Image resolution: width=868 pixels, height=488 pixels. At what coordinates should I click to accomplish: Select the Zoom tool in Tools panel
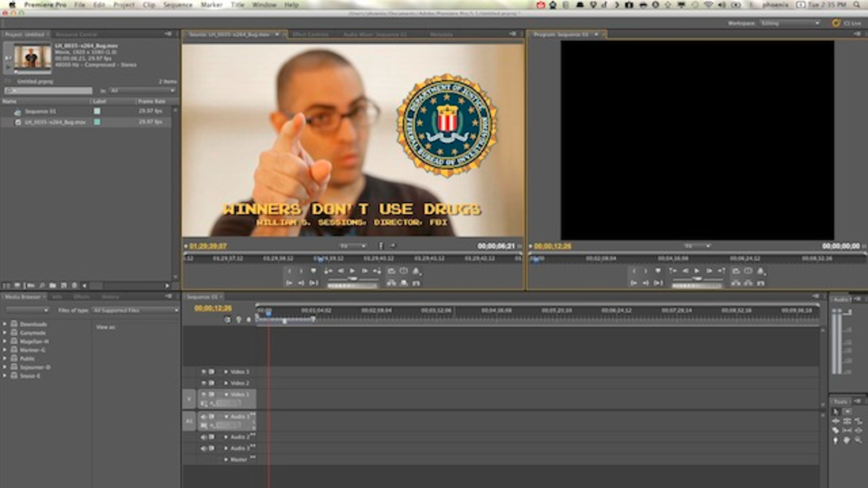pyautogui.click(x=858, y=440)
